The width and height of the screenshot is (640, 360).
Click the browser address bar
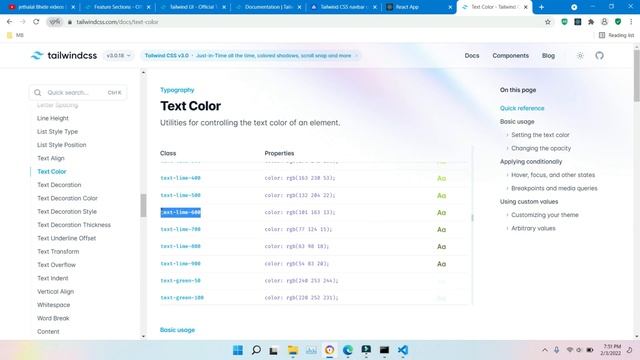(x=302, y=22)
